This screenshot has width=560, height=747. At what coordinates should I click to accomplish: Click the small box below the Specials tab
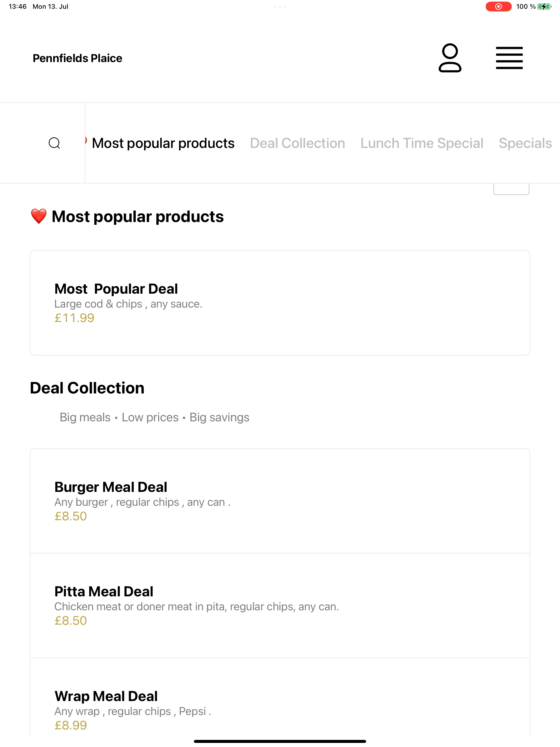511,189
